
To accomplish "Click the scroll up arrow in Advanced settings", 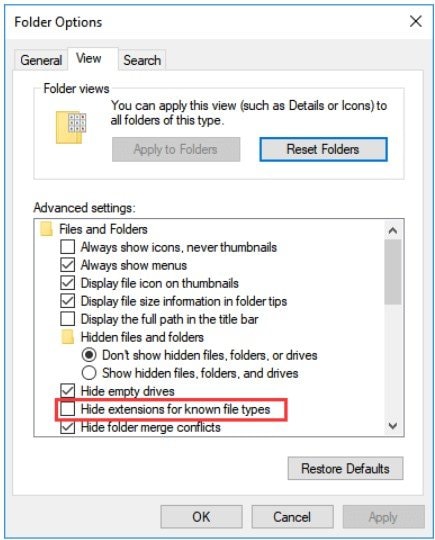I will pos(393,230).
